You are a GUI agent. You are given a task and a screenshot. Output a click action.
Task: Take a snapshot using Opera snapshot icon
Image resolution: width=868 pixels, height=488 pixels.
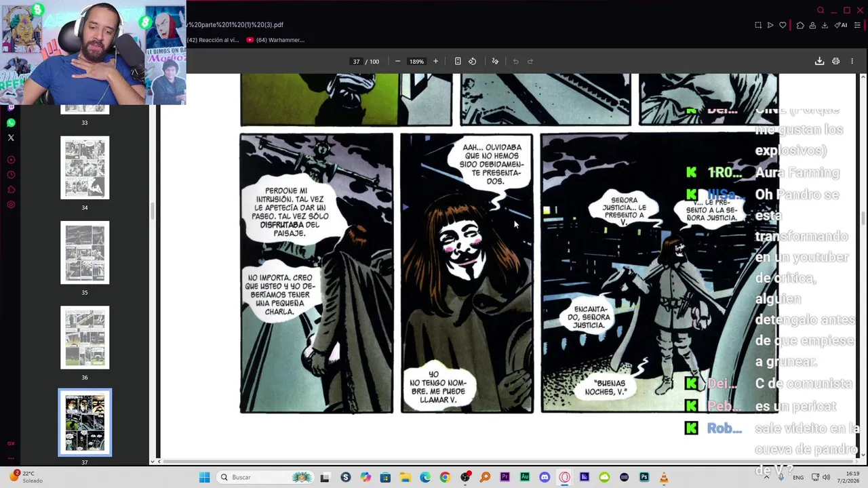(x=758, y=25)
